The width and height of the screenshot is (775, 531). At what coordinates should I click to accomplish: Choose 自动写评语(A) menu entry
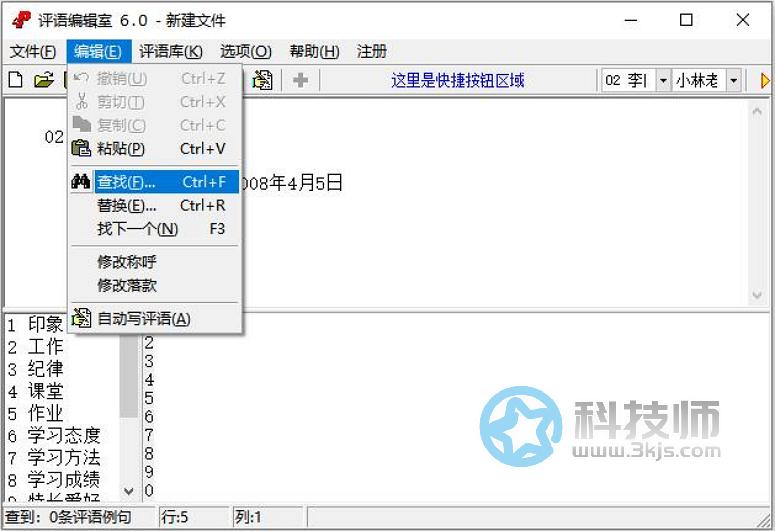tap(155, 319)
